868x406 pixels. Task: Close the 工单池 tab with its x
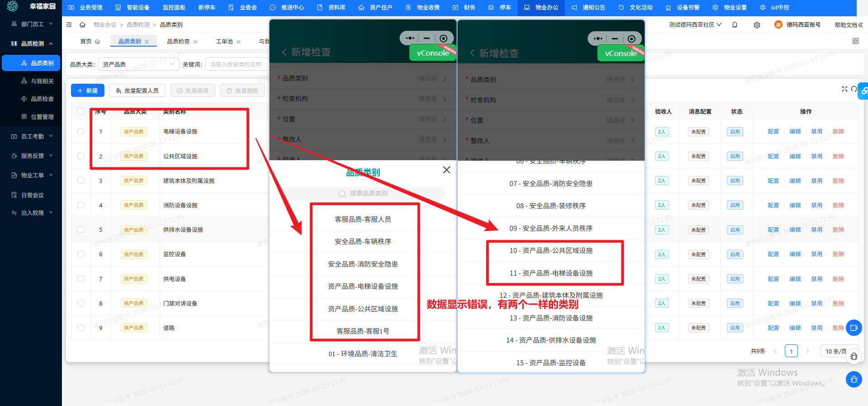(238, 42)
